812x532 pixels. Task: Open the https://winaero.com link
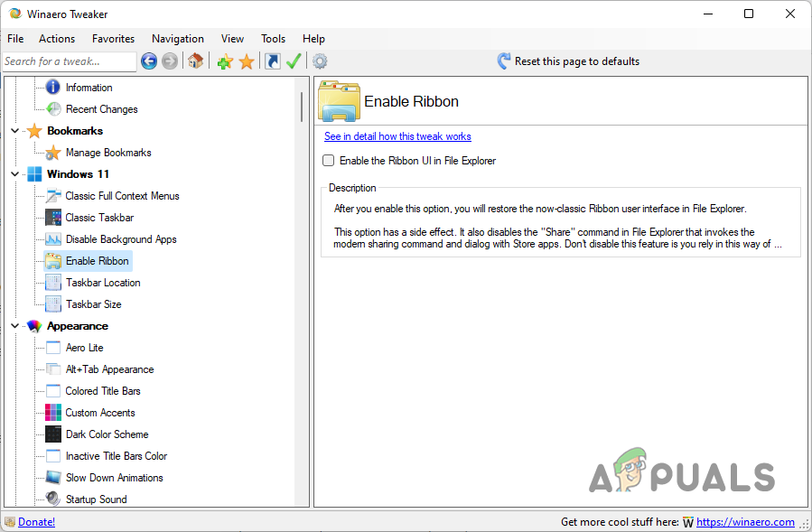tap(745, 522)
